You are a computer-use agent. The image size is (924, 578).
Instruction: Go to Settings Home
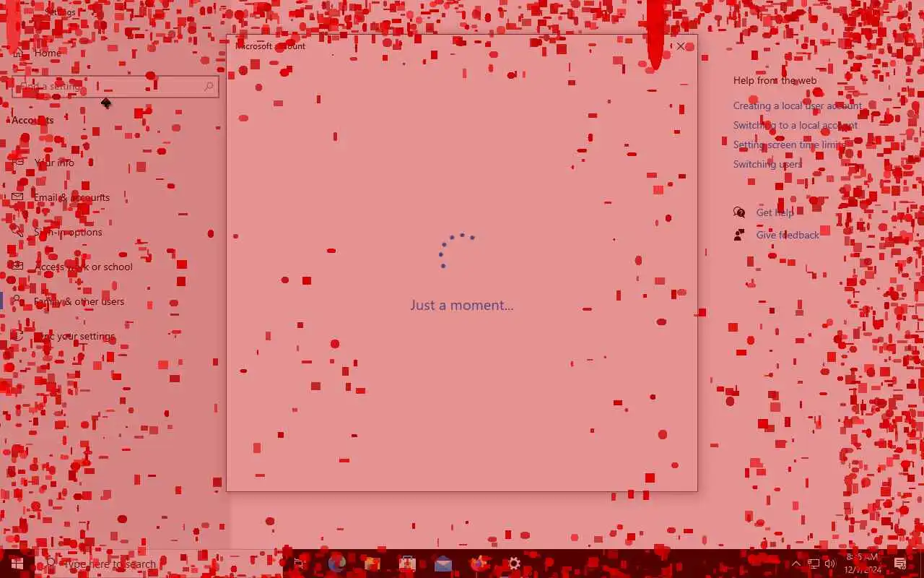pos(47,53)
